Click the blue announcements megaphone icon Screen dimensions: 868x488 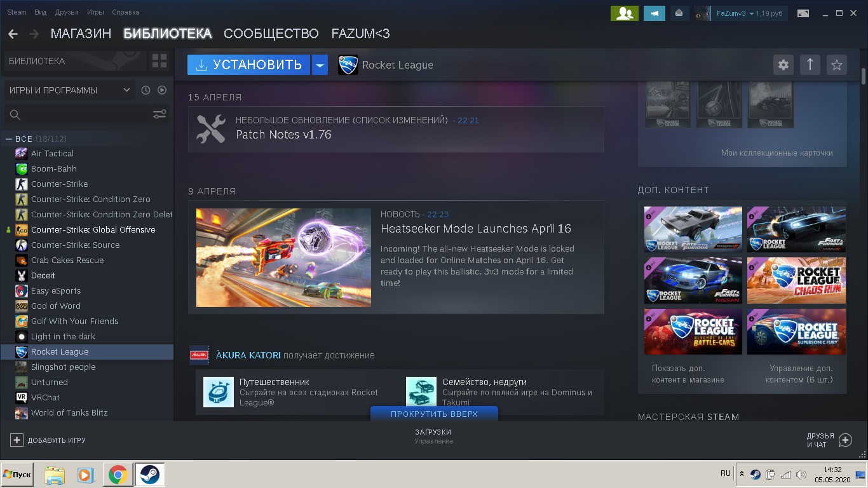pos(654,13)
